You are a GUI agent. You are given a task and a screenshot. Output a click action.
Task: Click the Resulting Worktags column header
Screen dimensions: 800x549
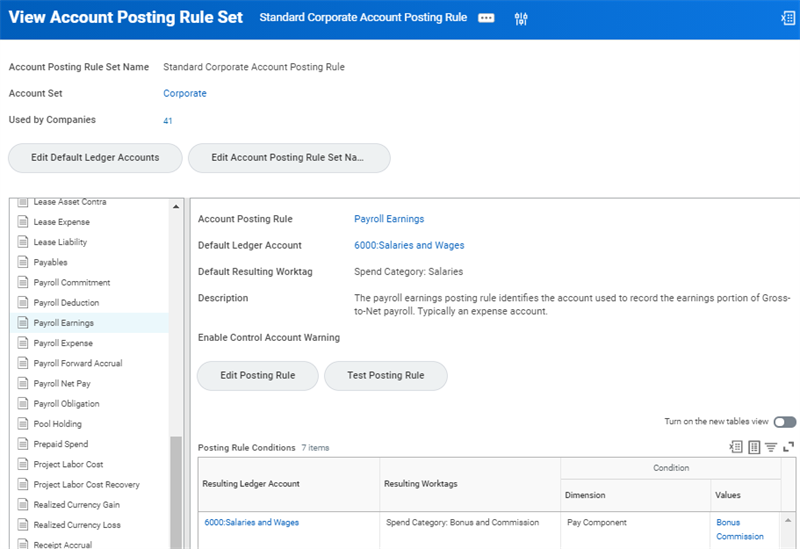click(470, 484)
